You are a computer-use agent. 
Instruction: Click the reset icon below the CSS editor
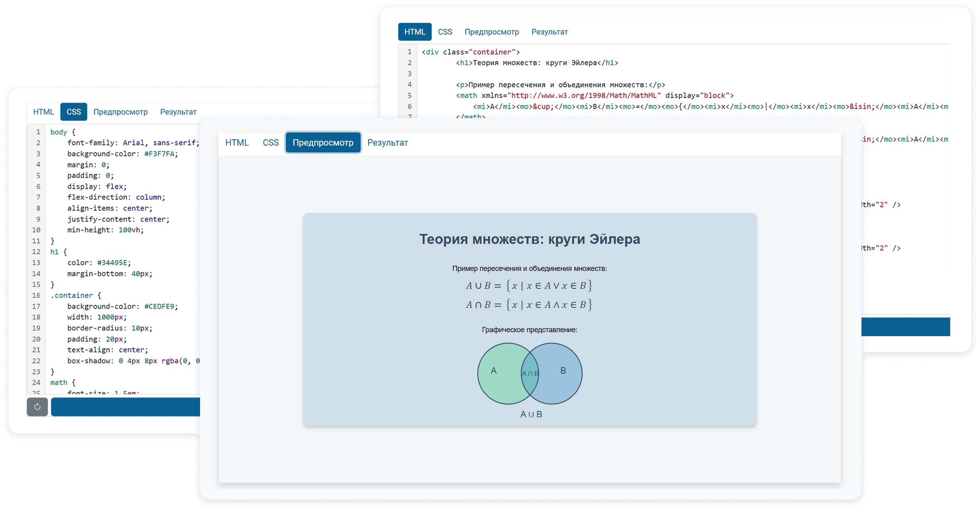point(37,407)
